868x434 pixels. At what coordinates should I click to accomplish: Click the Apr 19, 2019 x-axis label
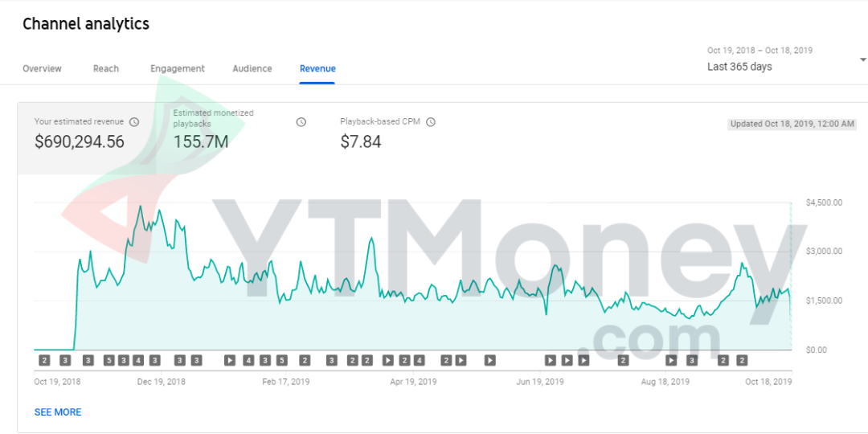[414, 382]
